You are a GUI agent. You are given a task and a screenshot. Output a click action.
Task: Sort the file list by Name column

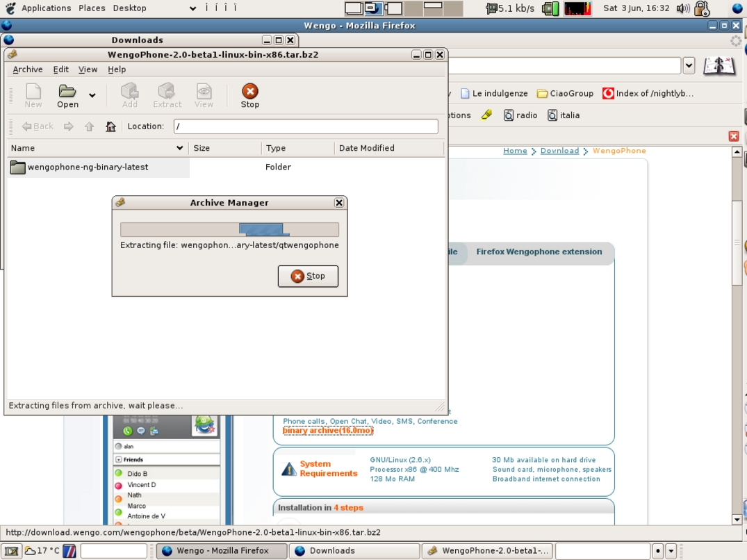point(97,148)
